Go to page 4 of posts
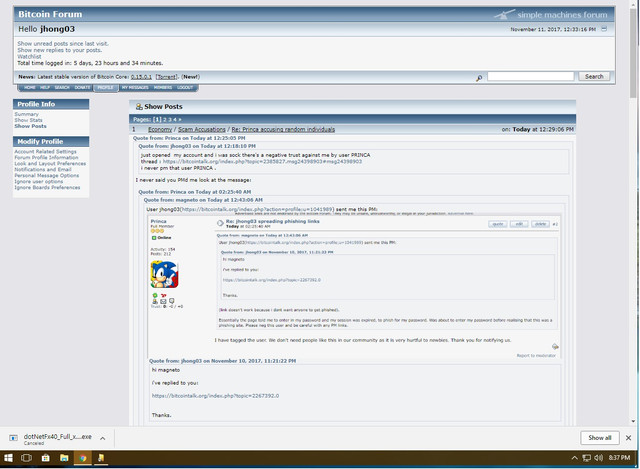Image resolution: width=640 pixels, height=469 pixels. click(175, 120)
